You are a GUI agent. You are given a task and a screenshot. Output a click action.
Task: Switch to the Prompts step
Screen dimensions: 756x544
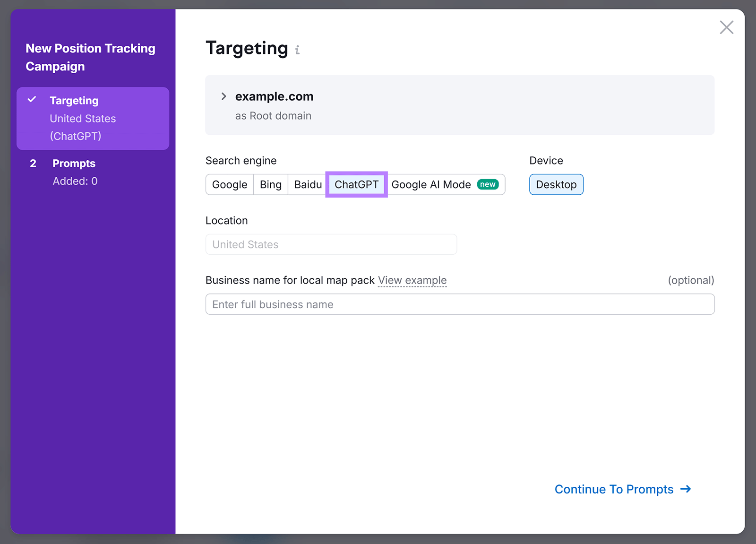(74, 164)
